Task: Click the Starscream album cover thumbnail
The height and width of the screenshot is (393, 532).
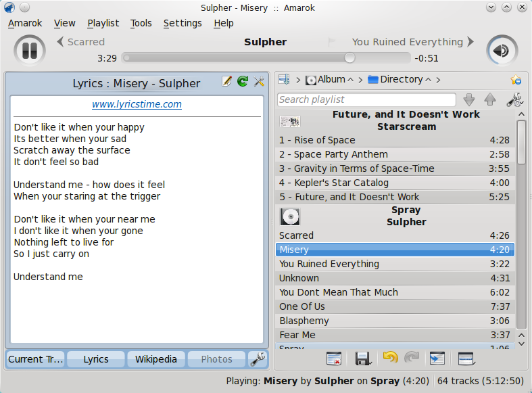Action: (290, 121)
